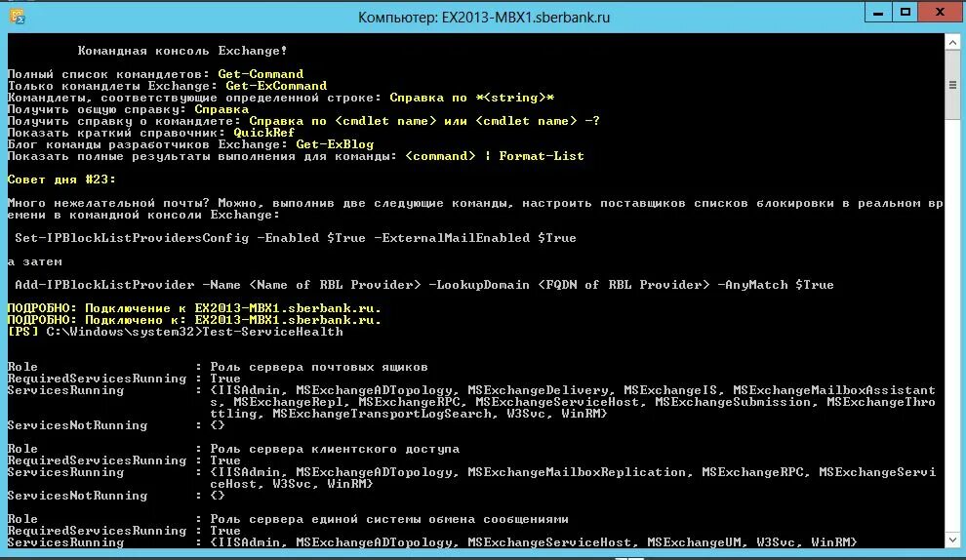Click the 'Совет дня #23:' heading

[61, 180]
